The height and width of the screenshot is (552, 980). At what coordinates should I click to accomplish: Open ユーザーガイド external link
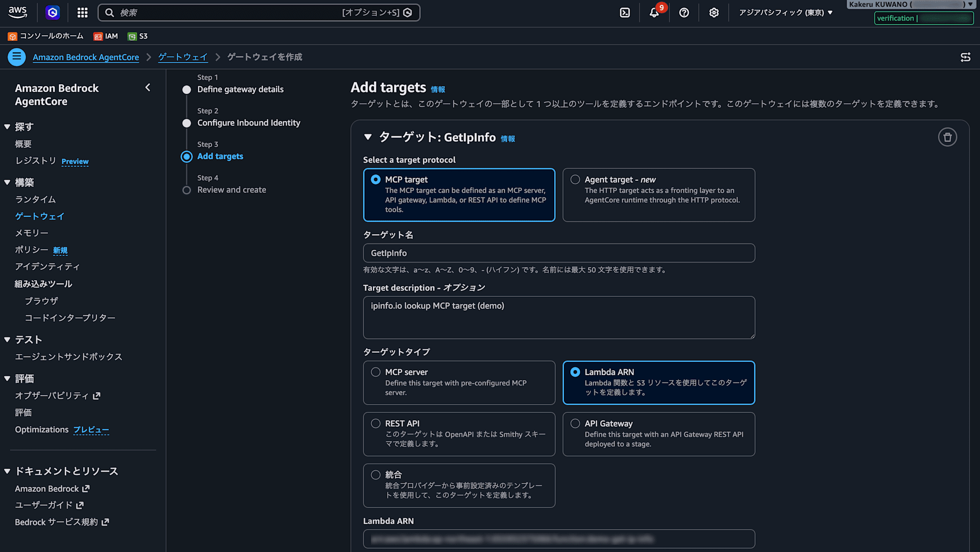tap(49, 505)
